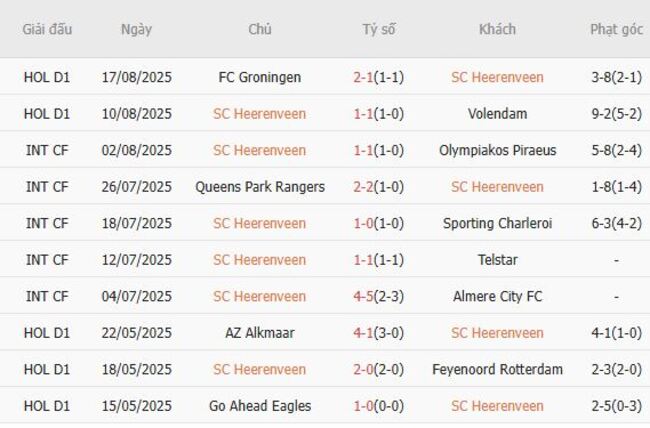This screenshot has height=428, width=650.
Task: Open the AZ Alkmaar team page
Action: pyautogui.click(x=259, y=333)
